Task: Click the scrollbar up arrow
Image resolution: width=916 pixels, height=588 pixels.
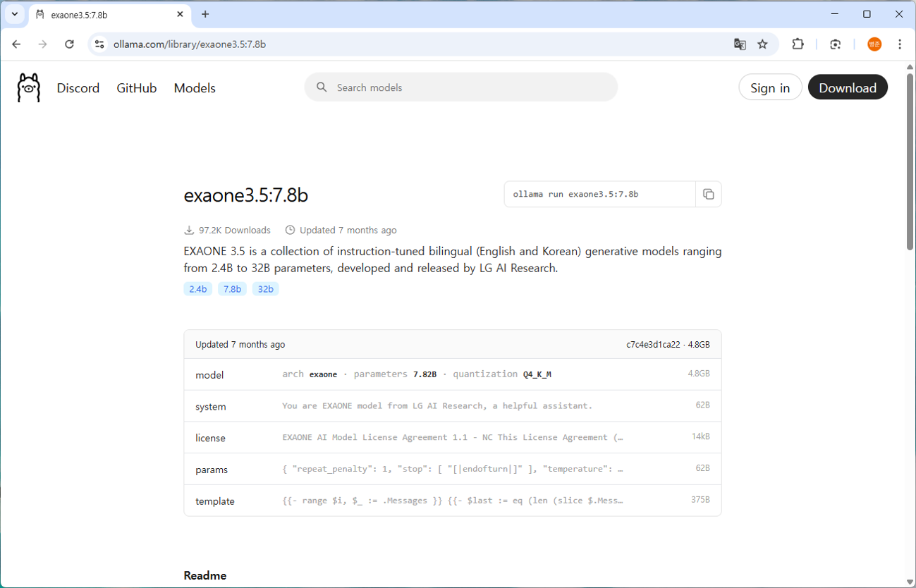Action: point(910,67)
